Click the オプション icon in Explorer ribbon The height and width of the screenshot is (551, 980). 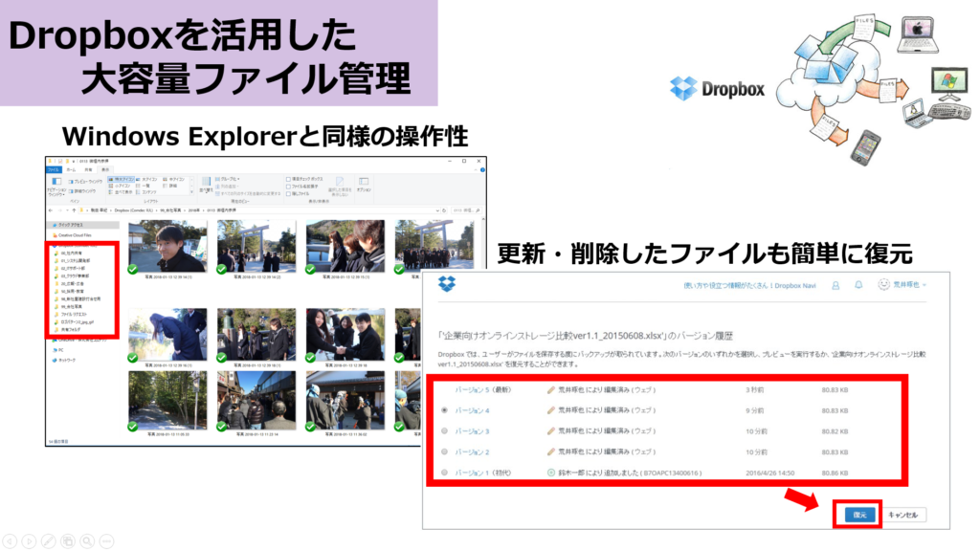pos(364,182)
